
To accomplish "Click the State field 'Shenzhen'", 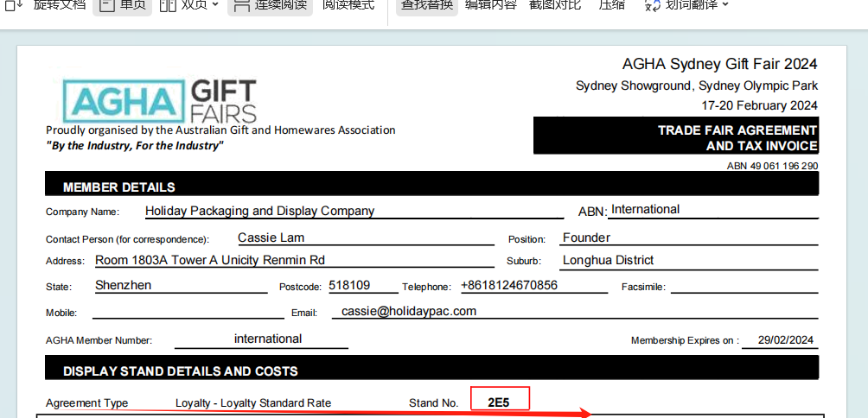I will point(123,285).
